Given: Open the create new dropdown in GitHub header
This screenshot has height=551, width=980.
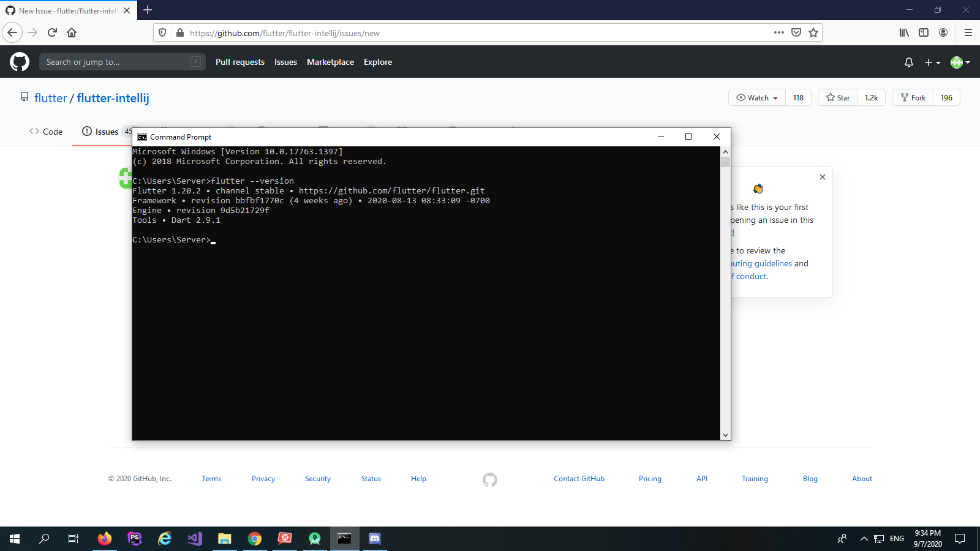Looking at the screenshot, I should [931, 62].
